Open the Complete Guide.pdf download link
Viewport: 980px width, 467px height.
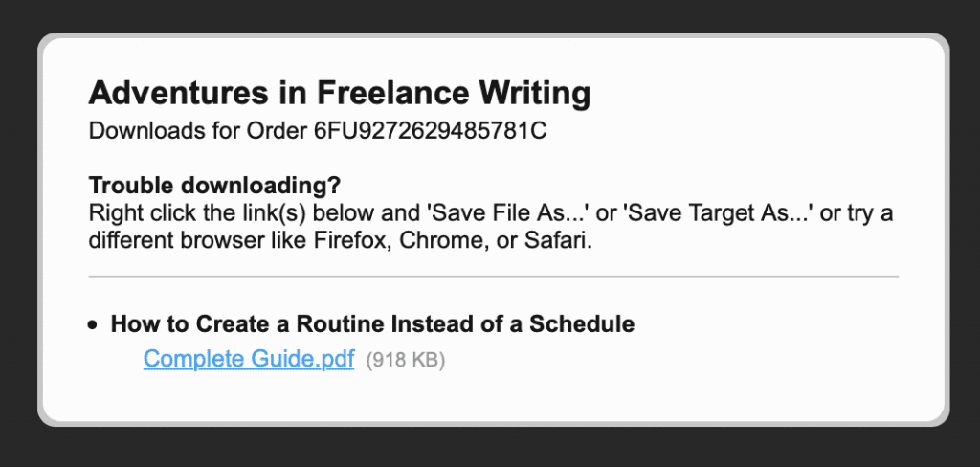(249, 360)
